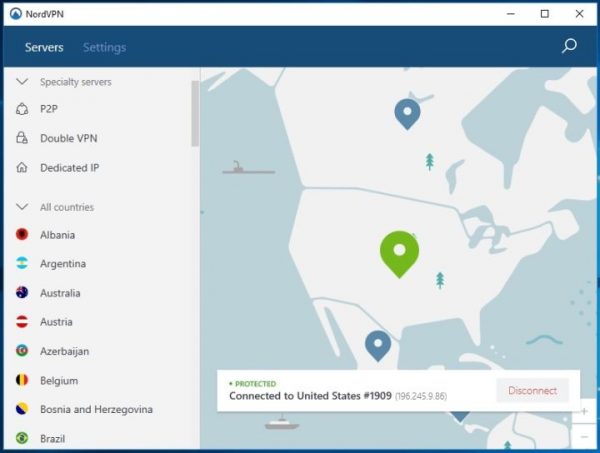Click the Argentina flag icon
This screenshot has height=453, width=600.
coord(22,263)
